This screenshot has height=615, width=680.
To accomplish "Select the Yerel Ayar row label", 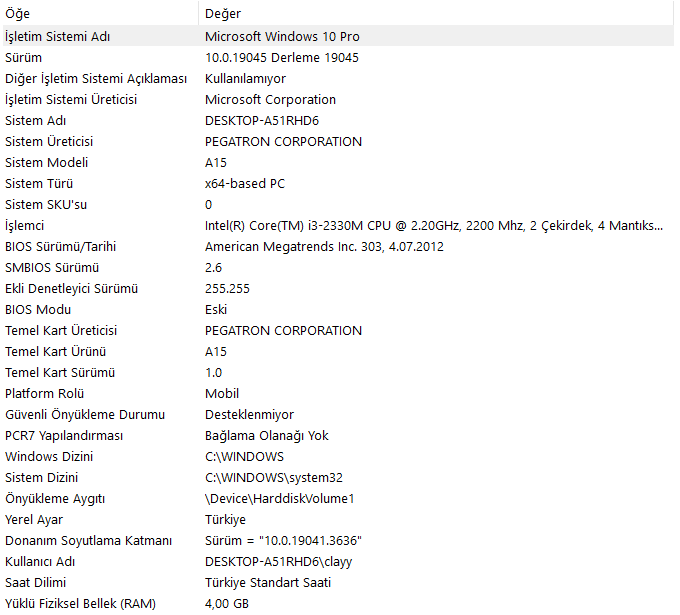I will [x=34, y=520].
